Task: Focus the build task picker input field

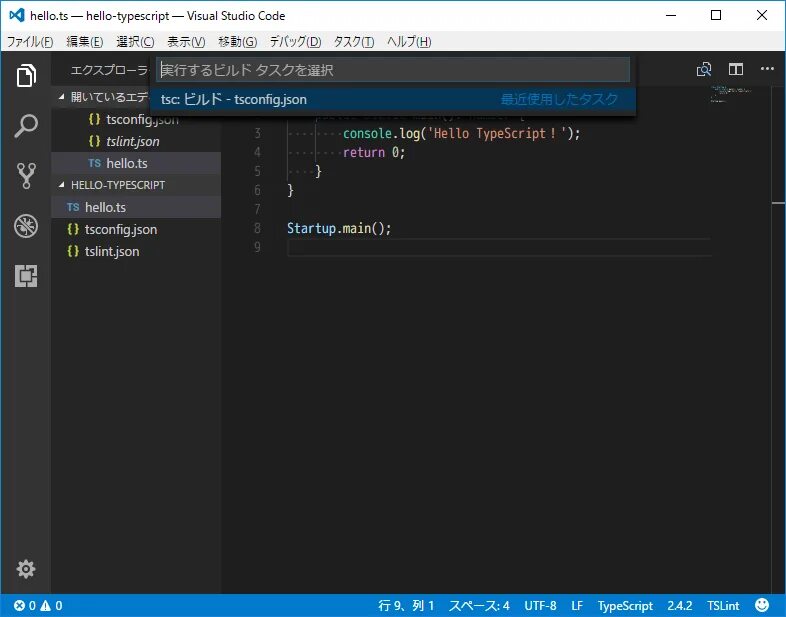Action: 393,70
